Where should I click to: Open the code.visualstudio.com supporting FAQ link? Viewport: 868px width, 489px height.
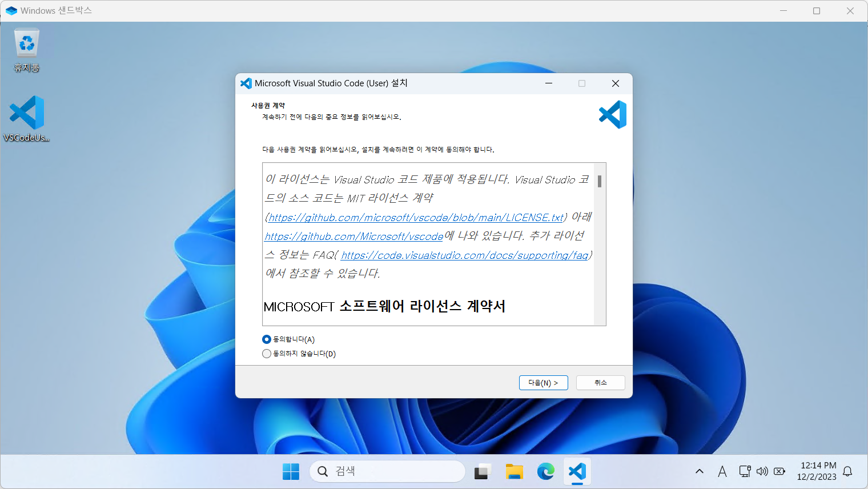pyautogui.click(x=464, y=255)
